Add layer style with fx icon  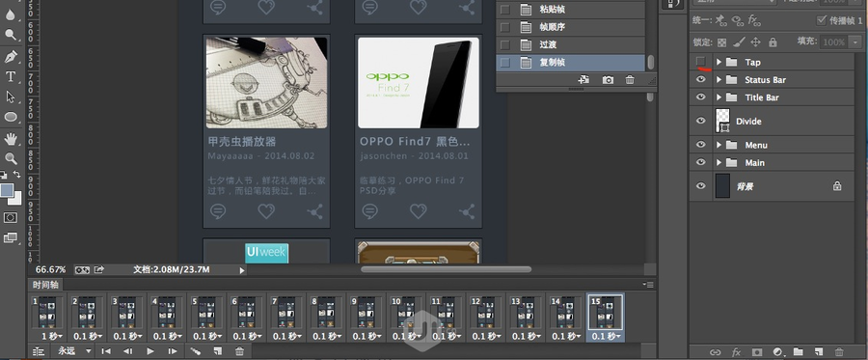[x=736, y=351]
